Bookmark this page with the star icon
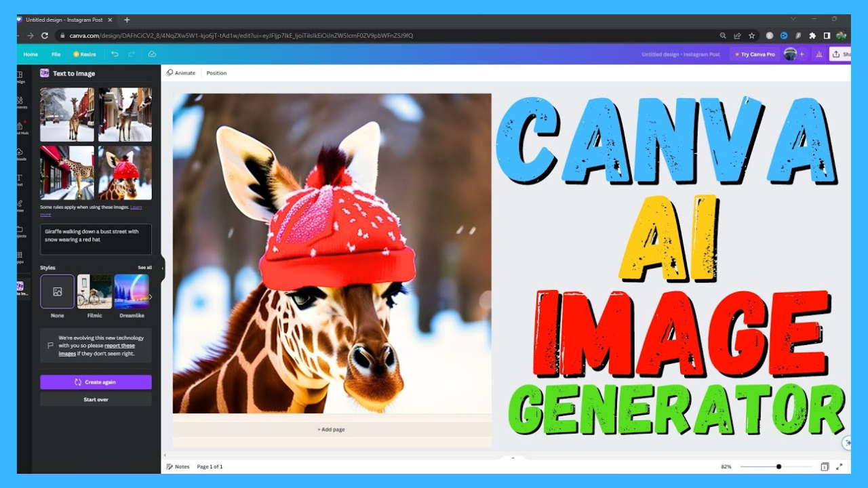The width and height of the screenshot is (868, 488). [751, 35]
